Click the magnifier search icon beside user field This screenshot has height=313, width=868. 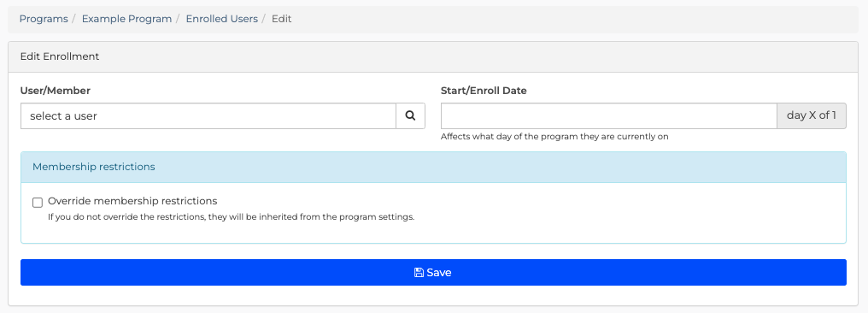click(410, 115)
